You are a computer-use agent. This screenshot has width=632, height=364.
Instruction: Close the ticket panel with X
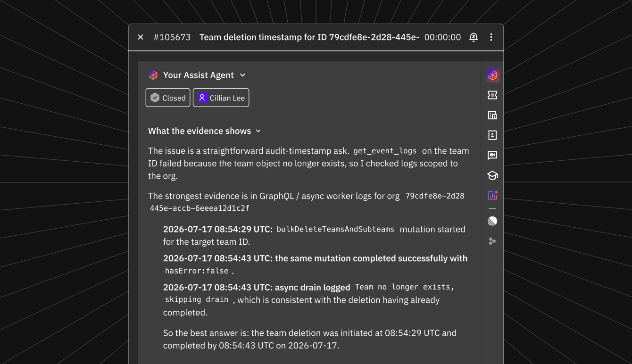141,37
